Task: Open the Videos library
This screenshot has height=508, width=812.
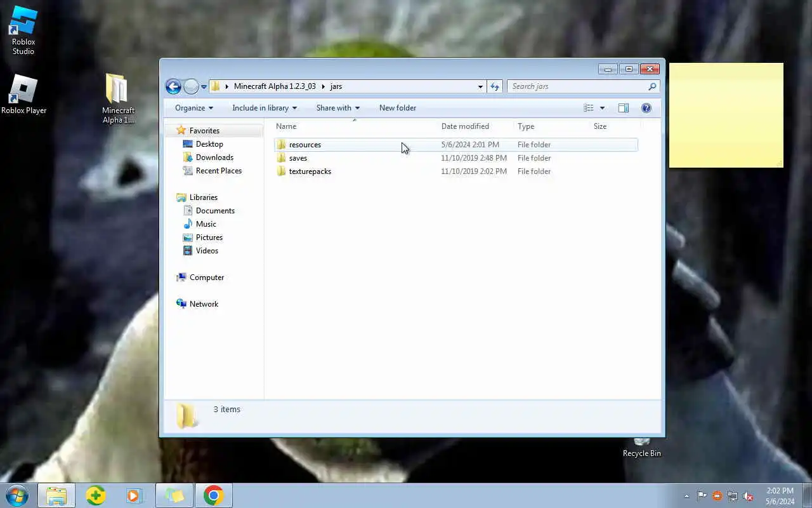Action: tap(207, 251)
